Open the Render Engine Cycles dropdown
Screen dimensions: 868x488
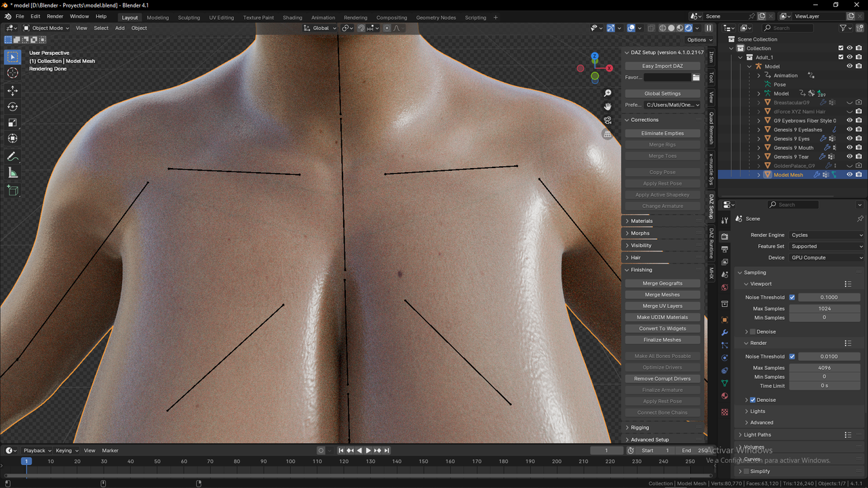(x=827, y=235)
